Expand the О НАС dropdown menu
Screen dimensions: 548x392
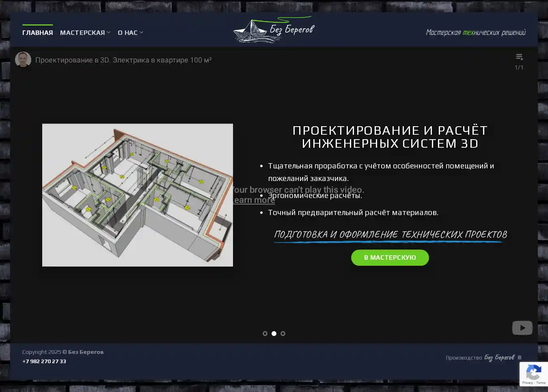(x=130, y=32)
